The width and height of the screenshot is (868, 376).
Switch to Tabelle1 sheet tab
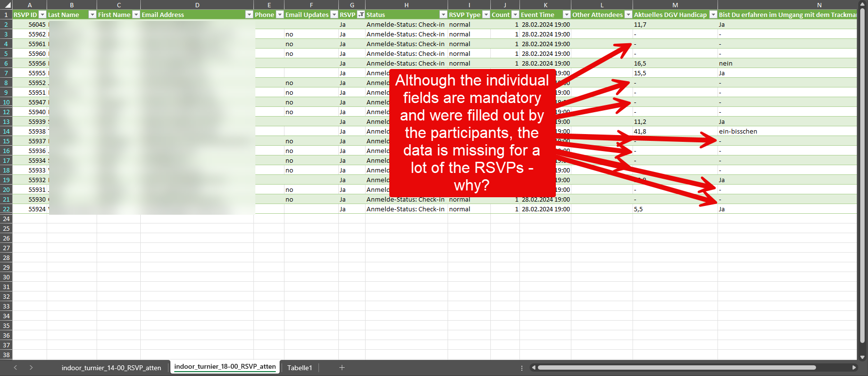[300, 368]
